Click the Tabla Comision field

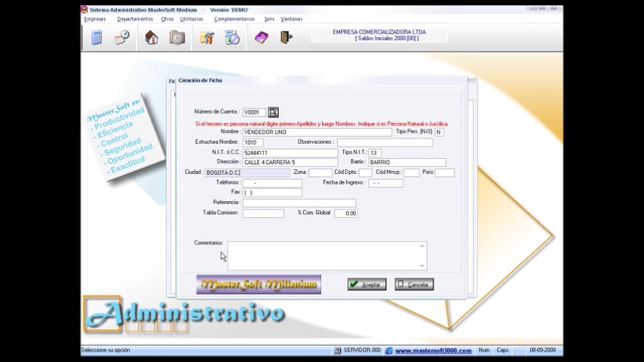tap(263, 213)
